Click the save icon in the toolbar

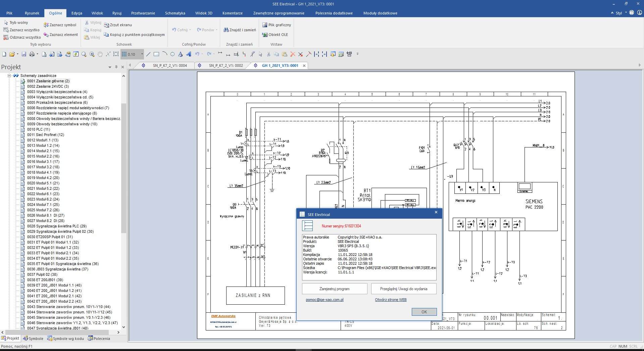tap(24, 54)
